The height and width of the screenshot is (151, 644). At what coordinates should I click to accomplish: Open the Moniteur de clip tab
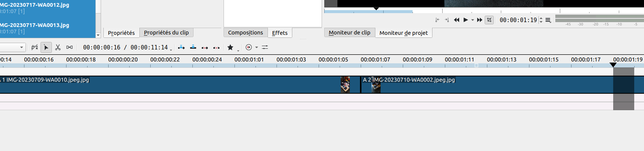pyautogui.click(x=349, y=33)
